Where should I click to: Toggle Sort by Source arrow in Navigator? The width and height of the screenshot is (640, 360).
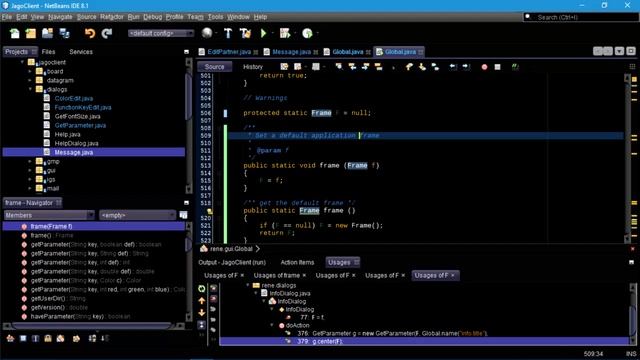[x=104, y=338]
